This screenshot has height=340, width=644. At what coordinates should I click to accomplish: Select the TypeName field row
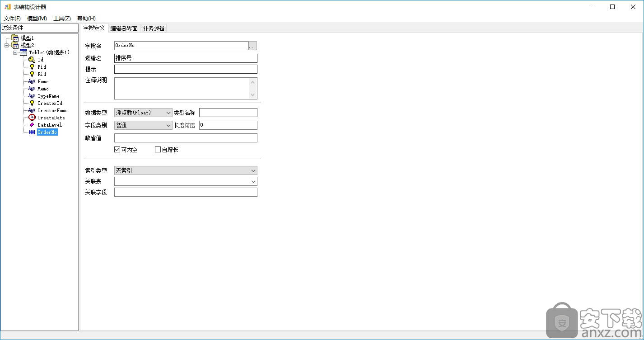[48, 96]
